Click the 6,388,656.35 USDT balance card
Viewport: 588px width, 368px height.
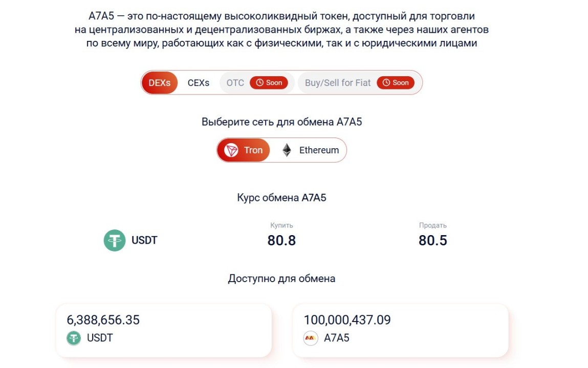click(x=164, y=330)
